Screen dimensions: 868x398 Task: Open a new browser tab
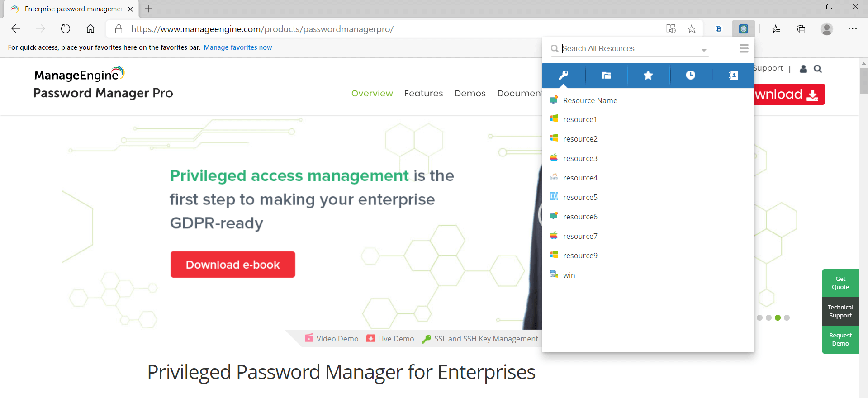pyautogui.click(x=148, y=9)
